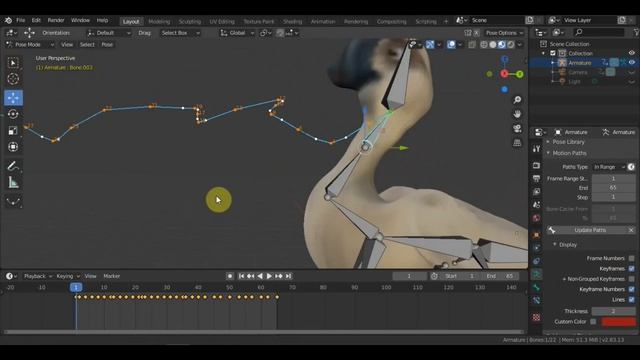
Task: Open the World properties tab
Action: pyautogui.click(x=536, y=218)
